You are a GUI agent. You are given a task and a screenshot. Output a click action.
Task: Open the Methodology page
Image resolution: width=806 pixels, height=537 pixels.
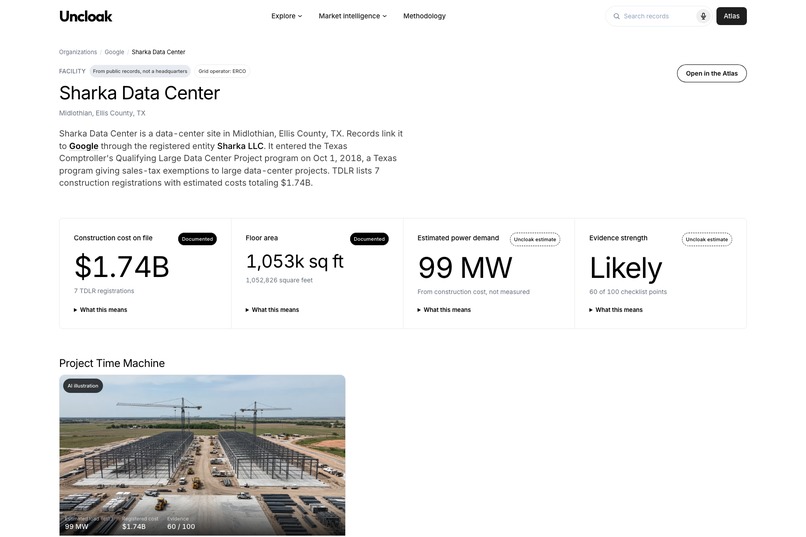click(424, 16)
